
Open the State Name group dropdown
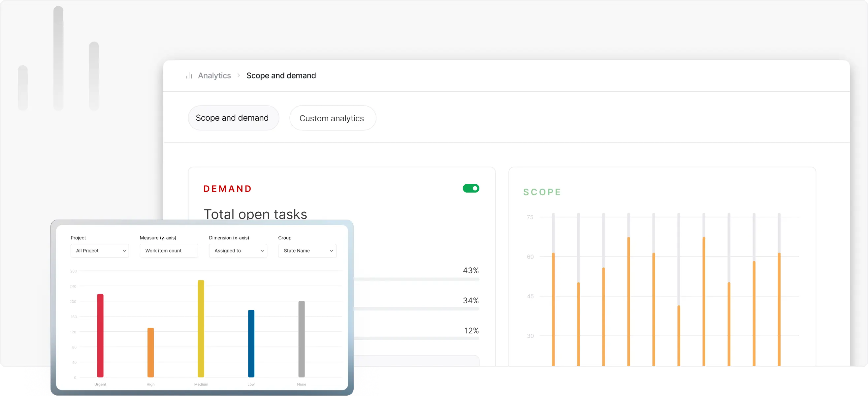click(307, 251)
